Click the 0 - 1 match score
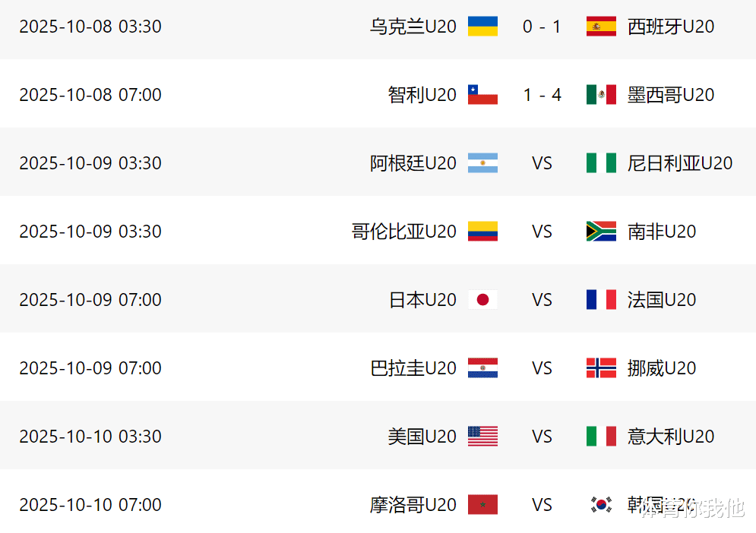This screenshot has width=756, height=533. [x=542, y=27]
